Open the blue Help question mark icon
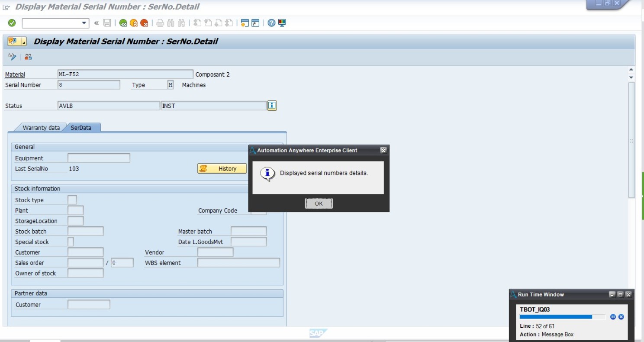Image resolution: width=644 pixels, height=342 pixels. 271,23
